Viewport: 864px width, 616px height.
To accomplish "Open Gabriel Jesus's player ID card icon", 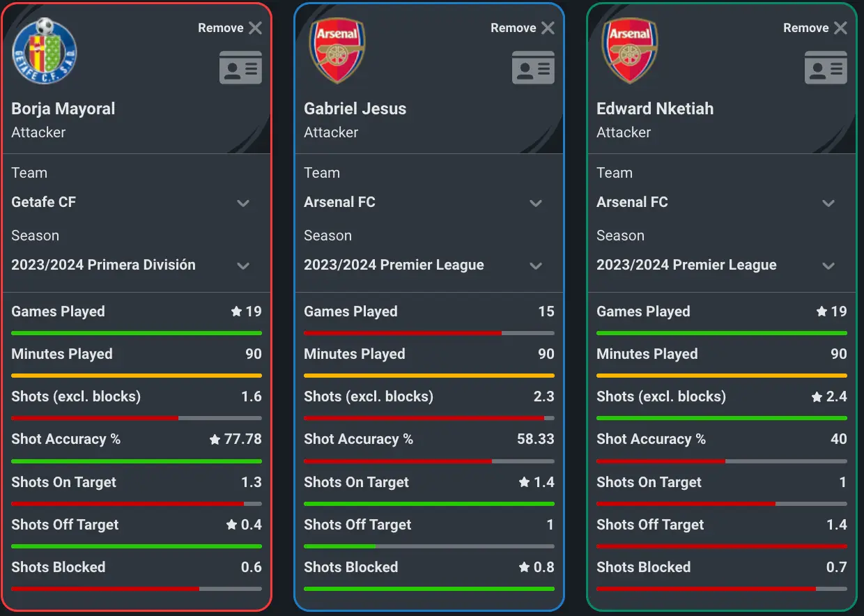I will pyautogui.click(x=533, y=68).
